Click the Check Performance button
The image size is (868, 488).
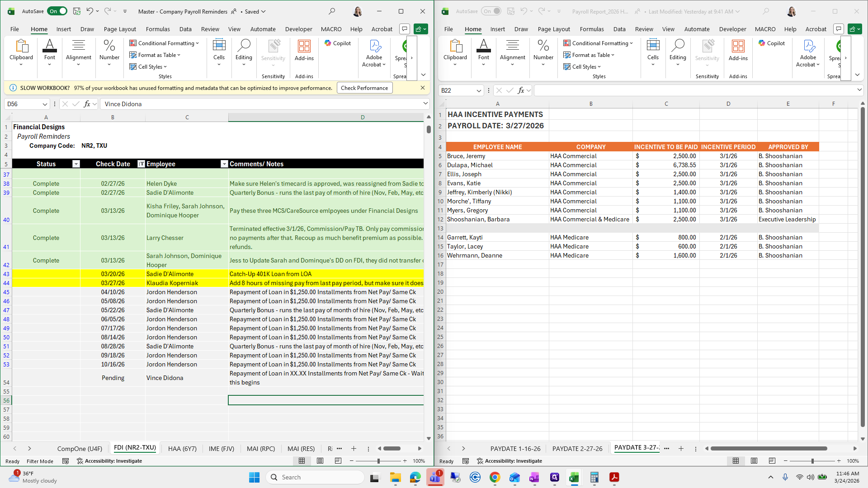coord(364,88)
